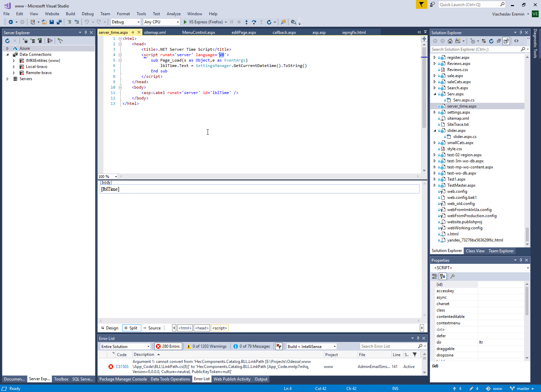Click Connect to Database icon in Server Explorer
This screenshot has width=541, height=392.
[x=25, y=41]
